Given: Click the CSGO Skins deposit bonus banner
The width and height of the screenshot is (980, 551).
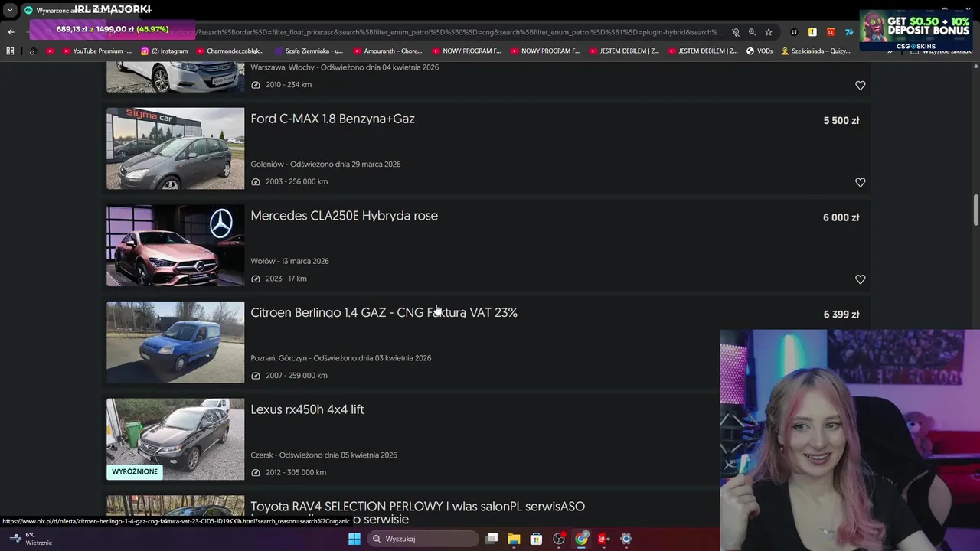Looking at the screenshot, I should [x=916, y=31].
